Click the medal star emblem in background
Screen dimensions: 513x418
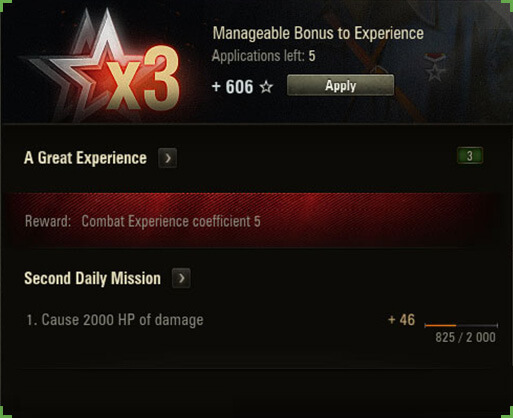pyautogui.click(x=435, y=68)
